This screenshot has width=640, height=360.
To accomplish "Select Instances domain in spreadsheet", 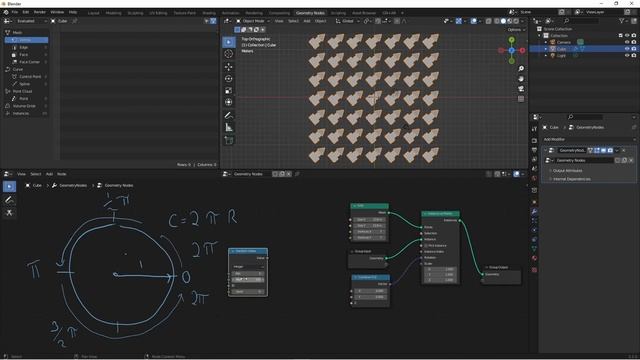I will coord(27,113).
